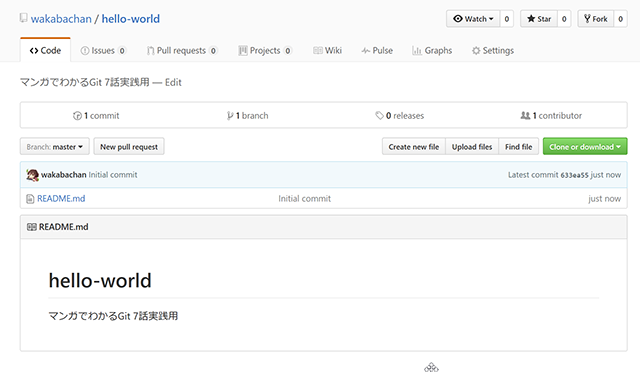Open the wakabachan user profile link
This screenshot has width=640, height=372.
point(61,19)
